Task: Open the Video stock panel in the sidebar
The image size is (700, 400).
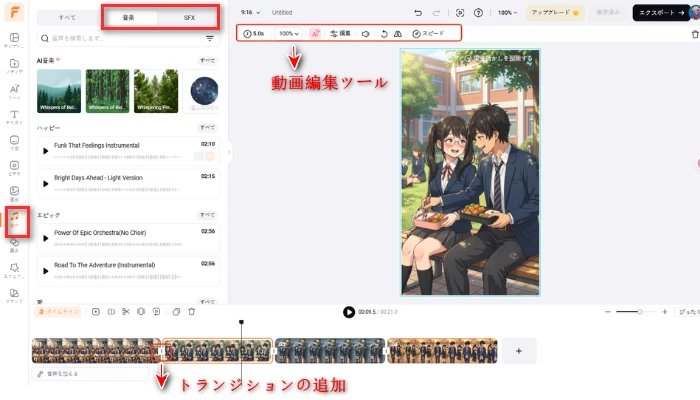Action: coord(14,168)
